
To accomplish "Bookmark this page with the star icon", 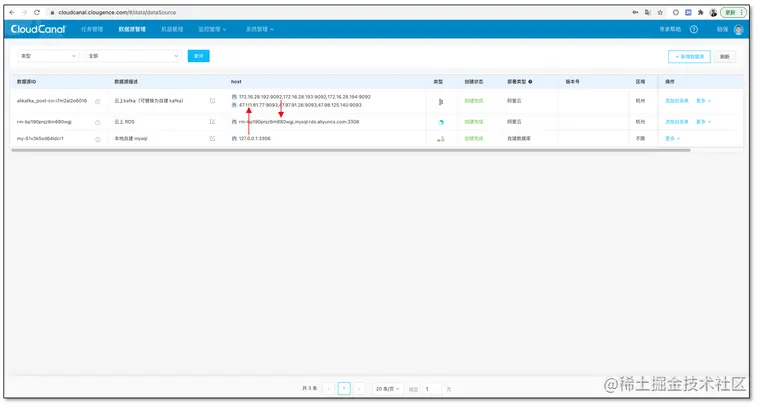I will pyautogui.click(x=660, y=13).
